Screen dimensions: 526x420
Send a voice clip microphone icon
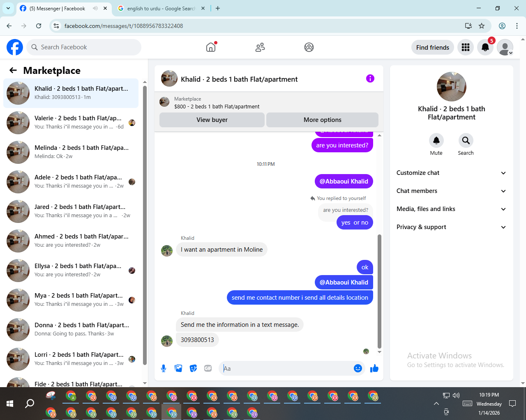(164, 368)
